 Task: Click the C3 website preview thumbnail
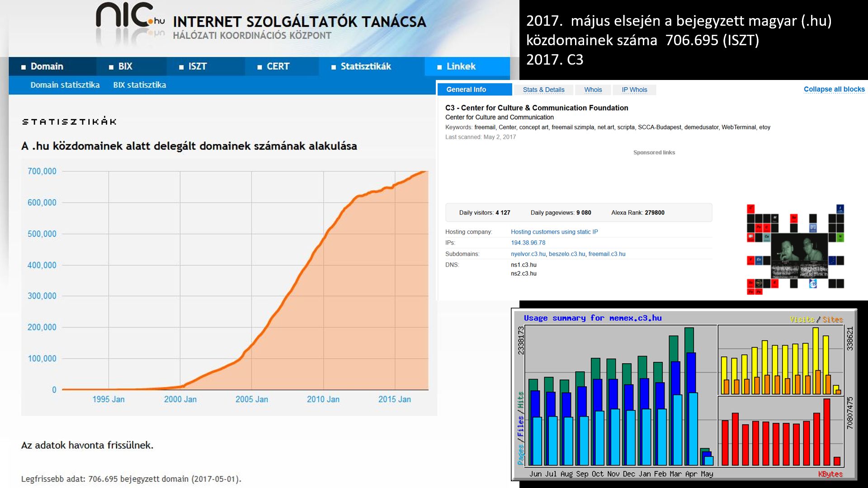coord(795,249)
